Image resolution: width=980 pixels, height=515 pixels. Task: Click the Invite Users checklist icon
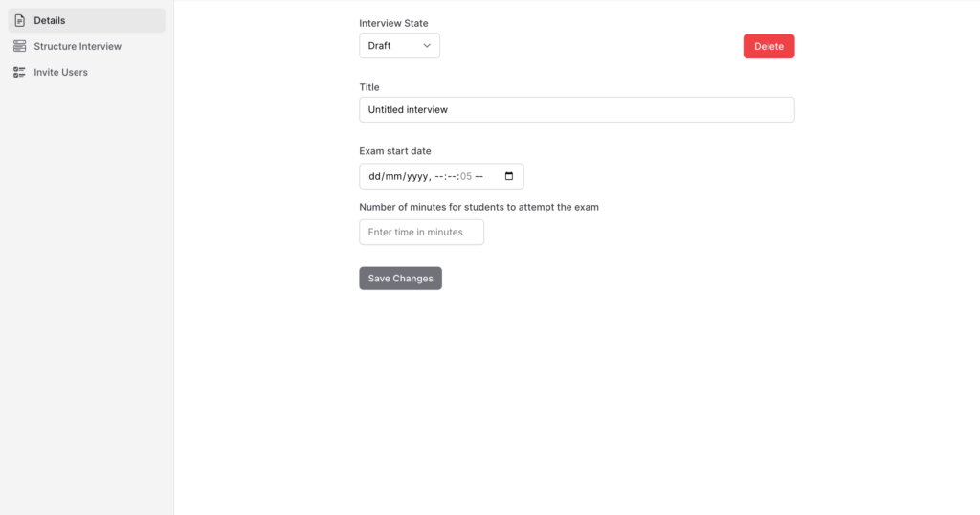(19, 72)
